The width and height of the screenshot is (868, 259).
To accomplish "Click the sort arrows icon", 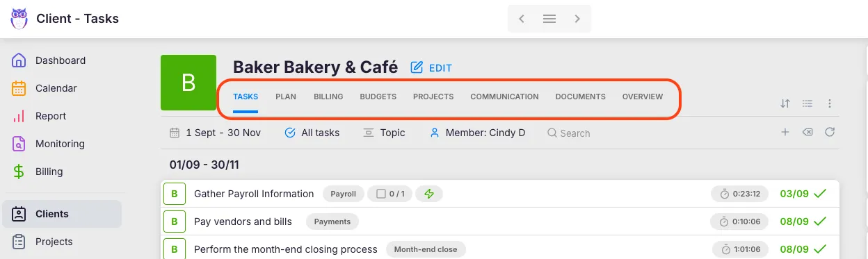I will [x=785, y=103].
